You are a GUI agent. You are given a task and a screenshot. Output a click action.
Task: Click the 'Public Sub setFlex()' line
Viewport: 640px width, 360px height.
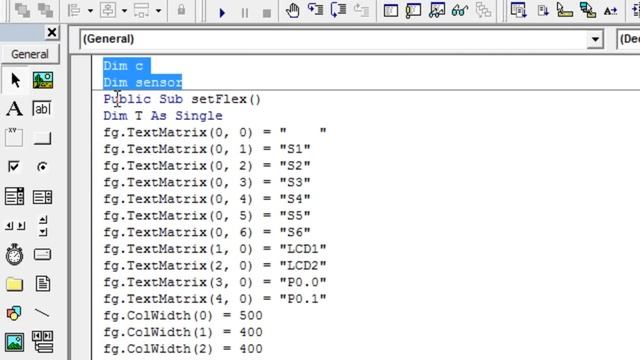tap(182, 99)
